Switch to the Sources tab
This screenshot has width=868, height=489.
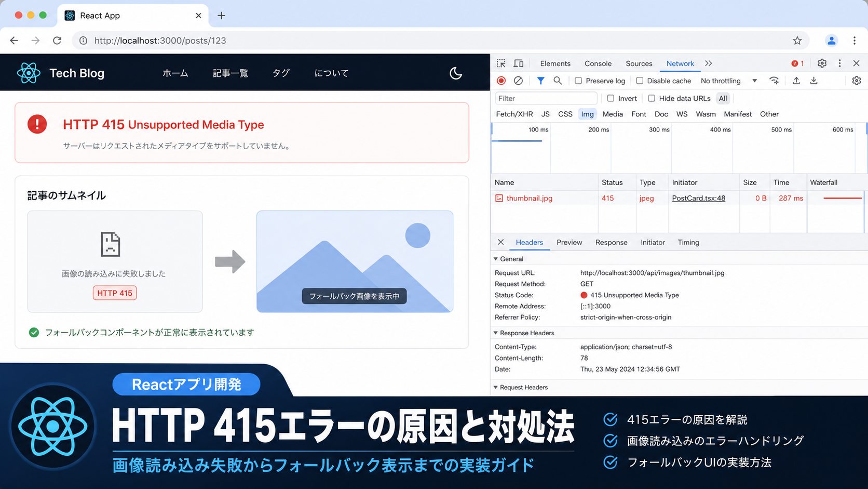(639, 63)
